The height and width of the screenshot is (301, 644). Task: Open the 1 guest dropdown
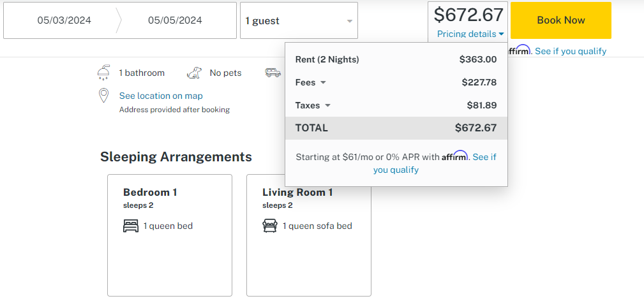299,20
